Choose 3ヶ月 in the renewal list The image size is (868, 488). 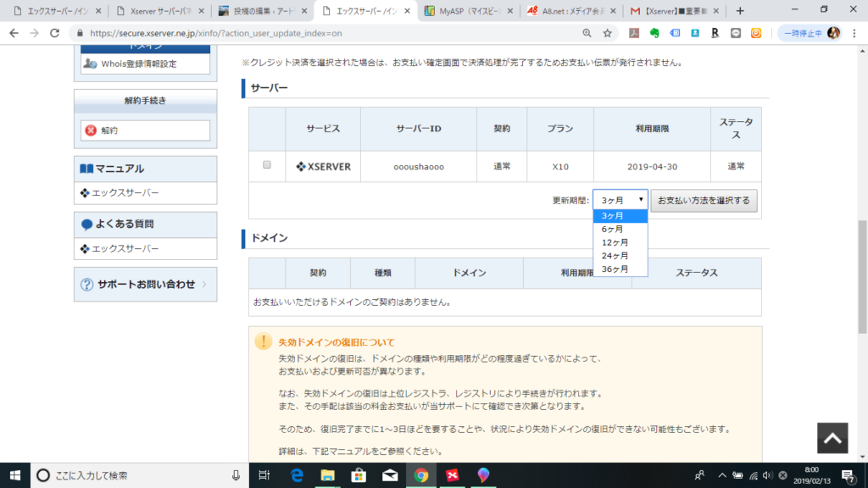click(620, 216)
